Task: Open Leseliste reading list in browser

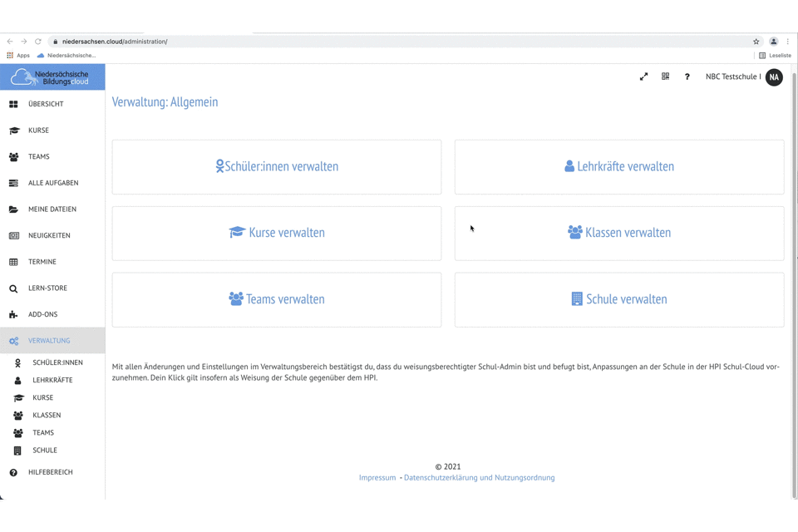Action: click(x=775, y=56)
